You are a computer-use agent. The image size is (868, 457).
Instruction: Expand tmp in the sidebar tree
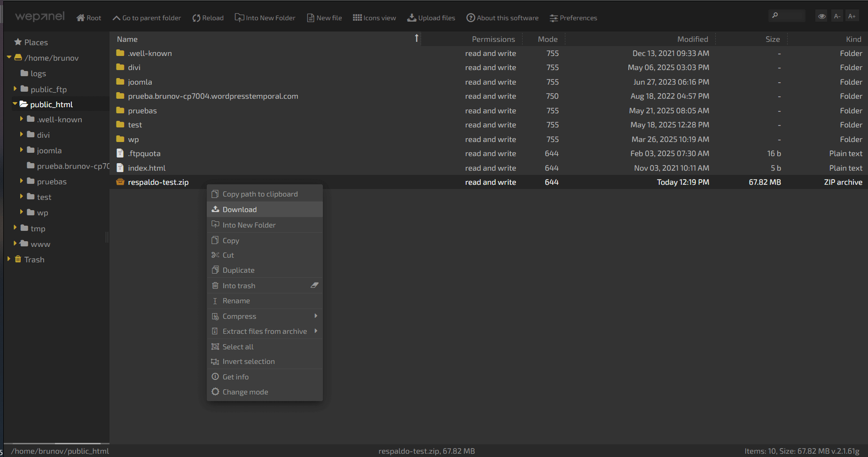[x=15, y=228]
